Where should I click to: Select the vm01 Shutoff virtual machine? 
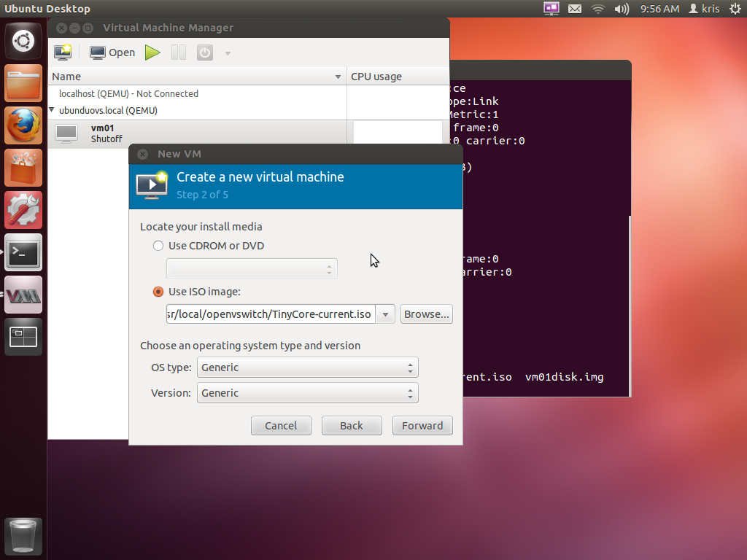197,133
